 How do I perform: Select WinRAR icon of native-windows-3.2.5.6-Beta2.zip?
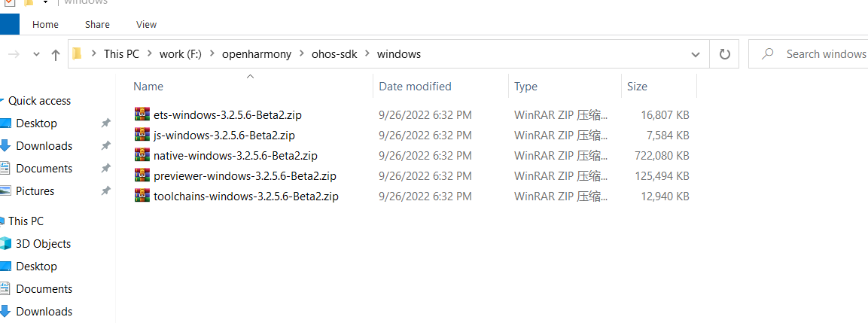[x=142, y=154]
